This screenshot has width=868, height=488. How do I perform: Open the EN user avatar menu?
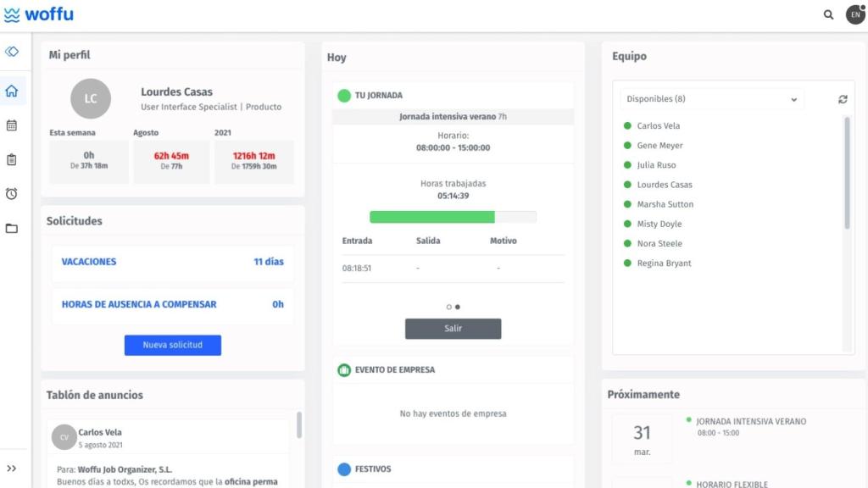pyautogui.click(x=854, y=14)
